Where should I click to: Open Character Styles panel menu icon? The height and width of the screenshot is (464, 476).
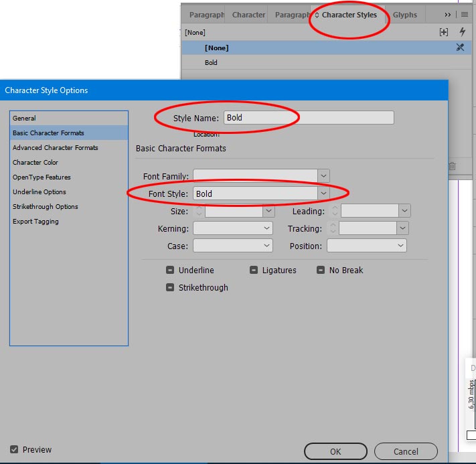(465, 15)
